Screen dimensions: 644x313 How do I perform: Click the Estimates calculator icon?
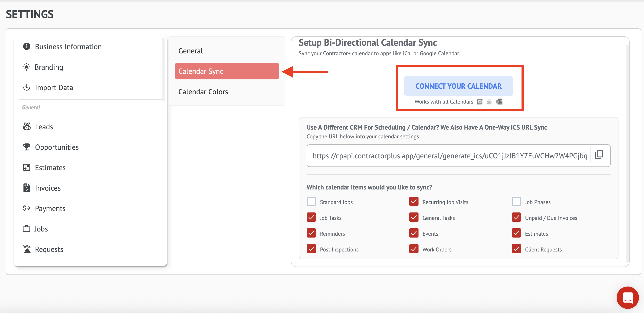tap(26, 167)
